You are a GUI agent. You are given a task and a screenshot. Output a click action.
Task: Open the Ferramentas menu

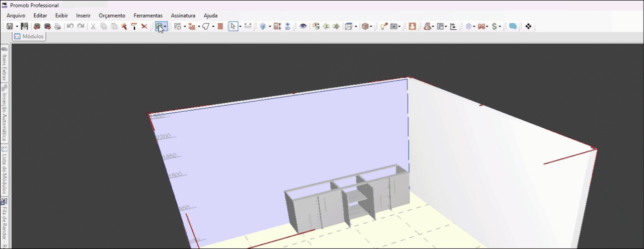click(148, 16)
